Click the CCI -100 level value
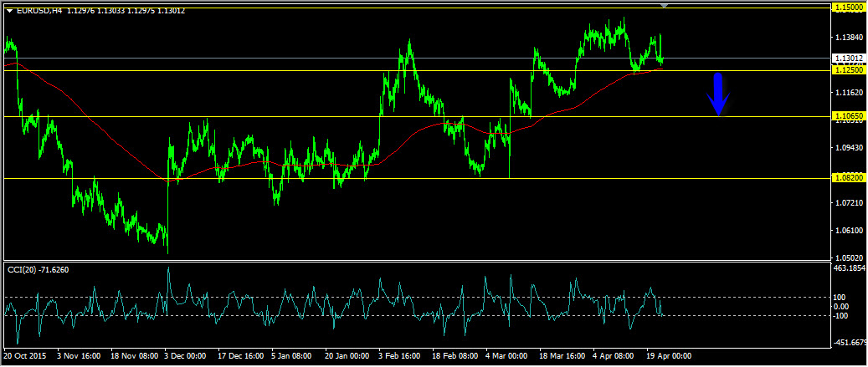 coord(840,316)
